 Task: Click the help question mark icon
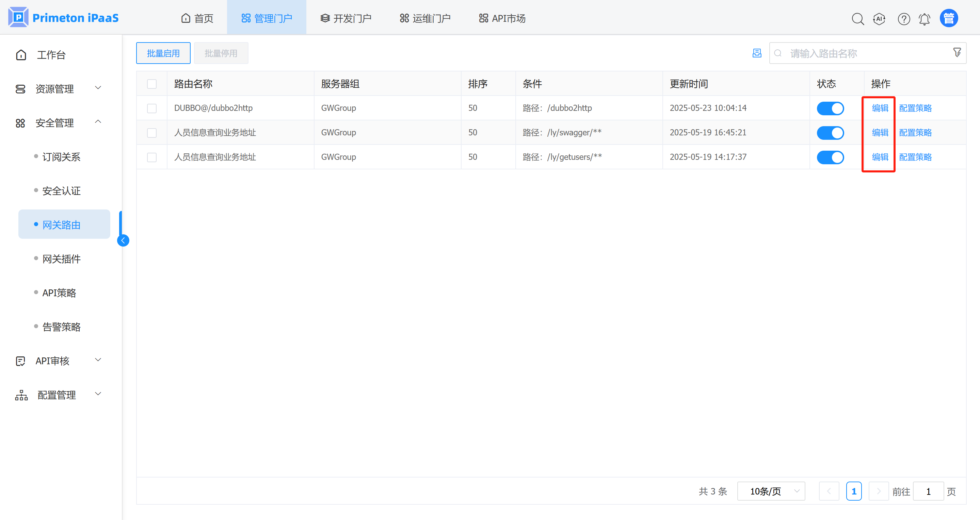click(x=903, y=19)
